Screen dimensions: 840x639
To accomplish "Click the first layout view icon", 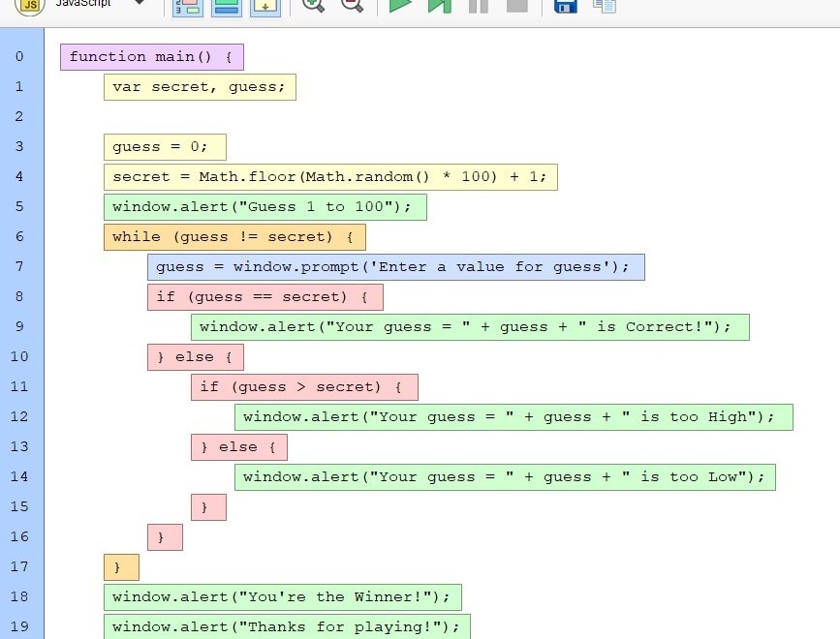I will pyautogui.click(x=187, y=6).
